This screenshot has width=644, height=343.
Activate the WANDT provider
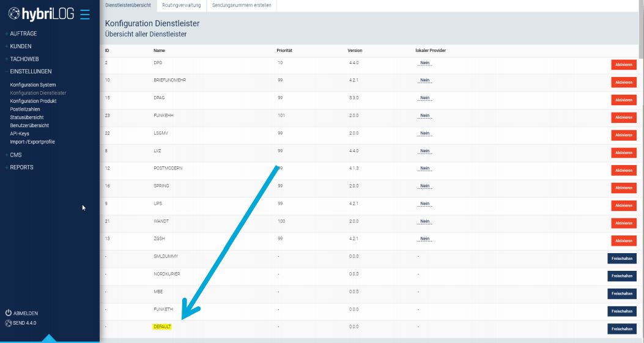pyautogui.click(x=623, y=223)
